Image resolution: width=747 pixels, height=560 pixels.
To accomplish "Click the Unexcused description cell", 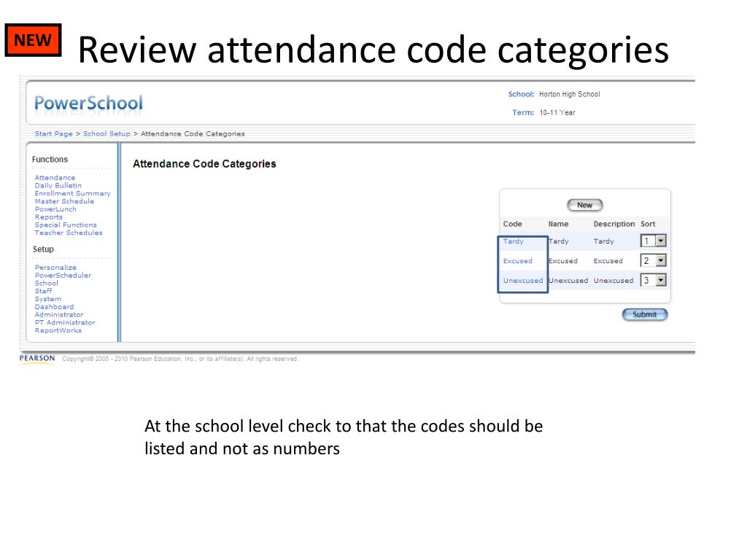I will pos(613,281).
